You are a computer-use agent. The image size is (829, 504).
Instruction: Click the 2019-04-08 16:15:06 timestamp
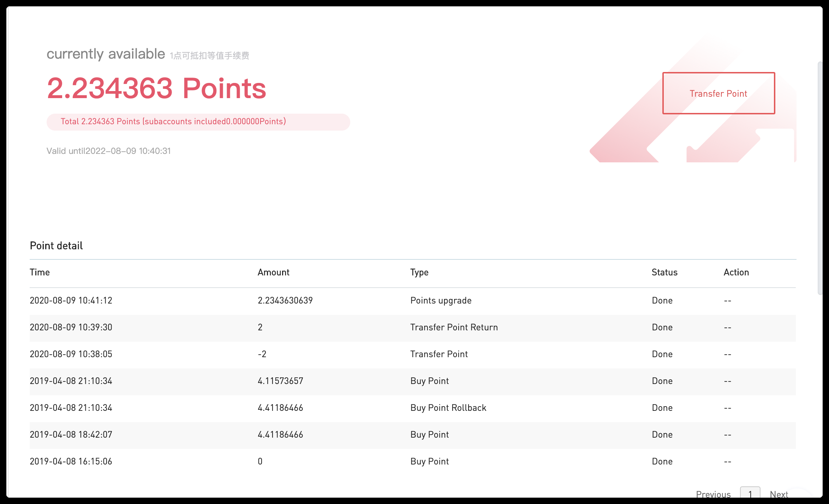click(71, 461)
